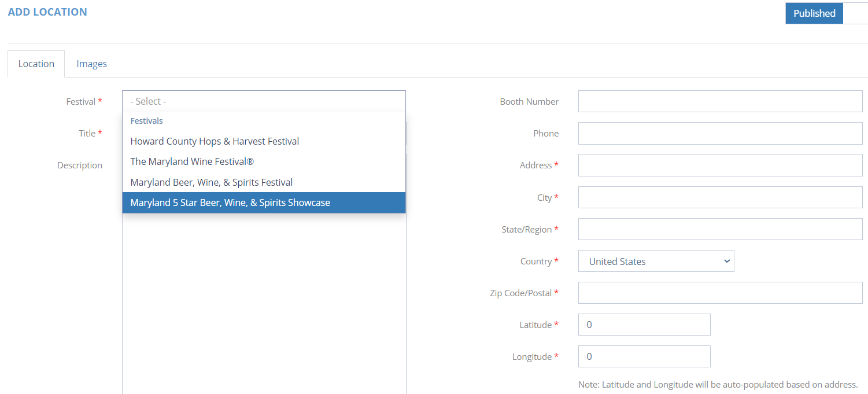Click the Description field label

[80, 165]
